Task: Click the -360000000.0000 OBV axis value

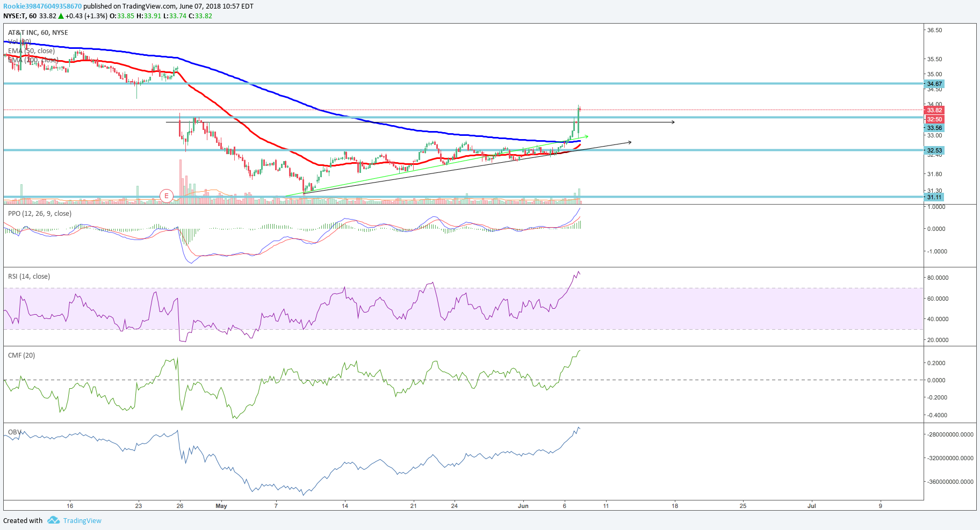Action: coord(950,482)
